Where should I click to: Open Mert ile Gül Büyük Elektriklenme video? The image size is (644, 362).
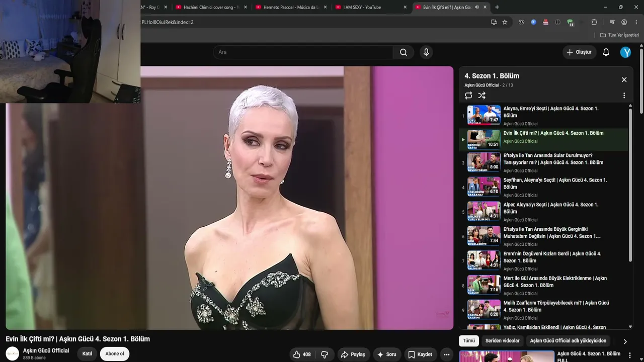(544, 285)
